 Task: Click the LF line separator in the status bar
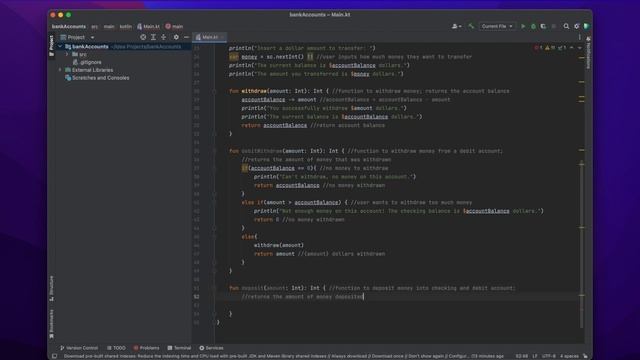click(535, 356)
